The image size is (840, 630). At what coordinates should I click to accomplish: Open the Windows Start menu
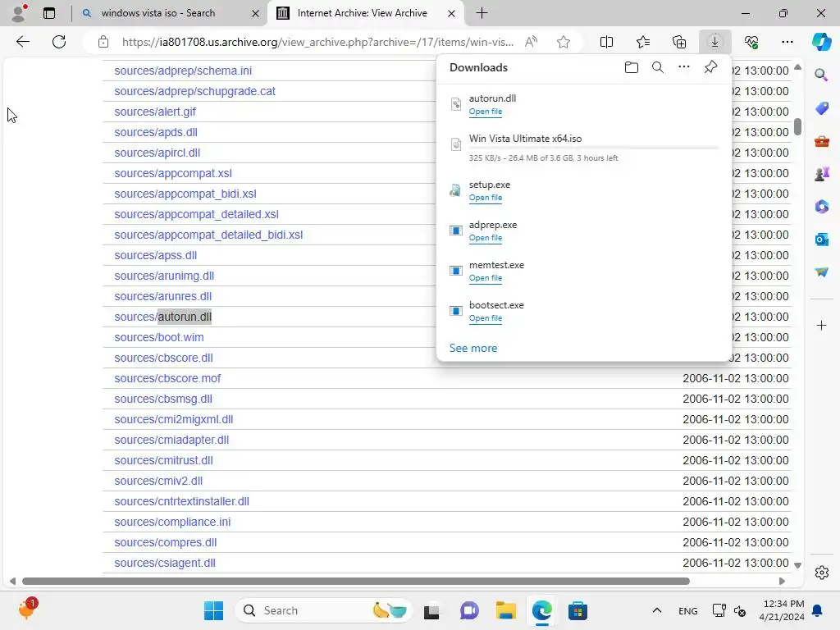pos(214,610)
